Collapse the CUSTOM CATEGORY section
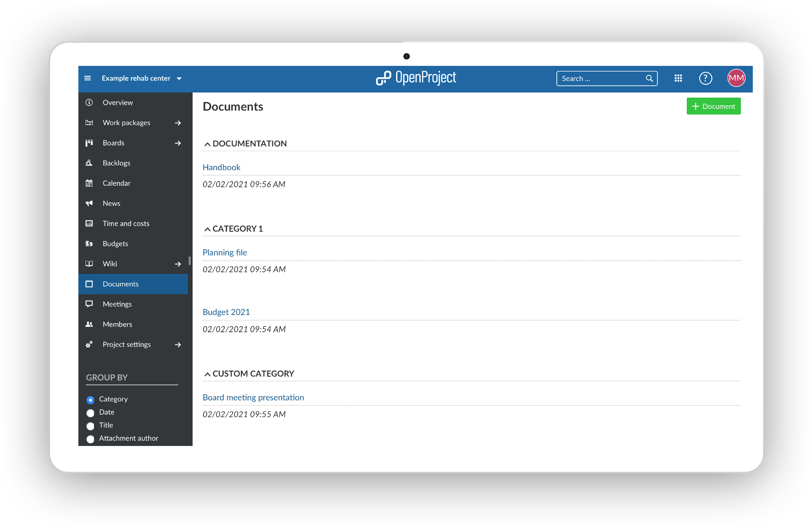Screen dimensions: 812x527 click(x=207, y=374)
